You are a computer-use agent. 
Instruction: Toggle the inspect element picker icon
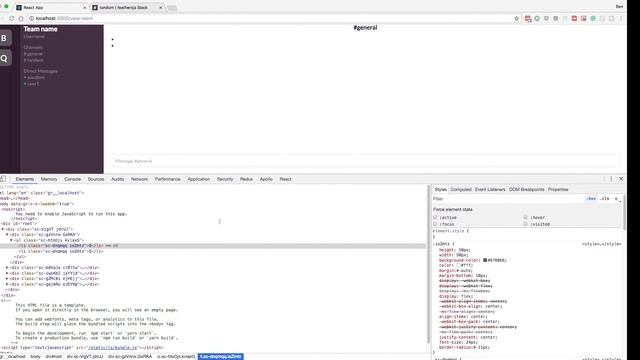click(x=3, y=179)
